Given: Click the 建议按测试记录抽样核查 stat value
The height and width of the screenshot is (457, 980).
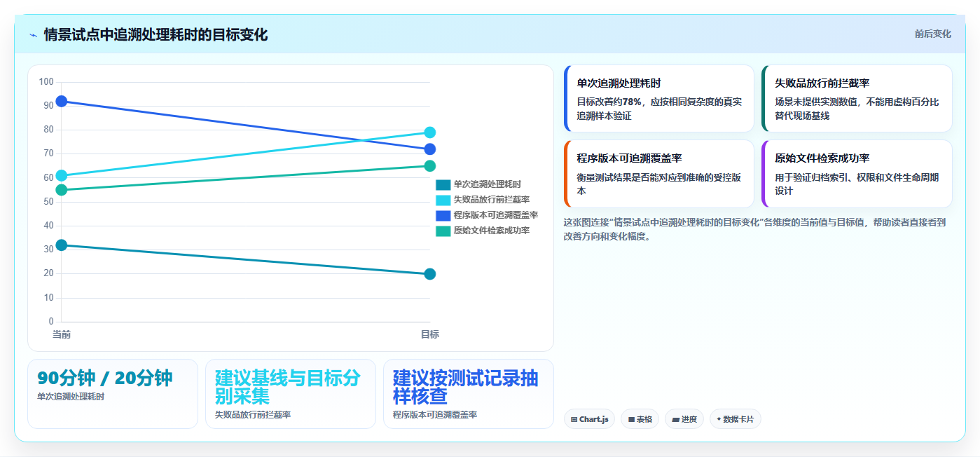Looking at the screenshot, I should pyautogui.click(x=466, y=387).
